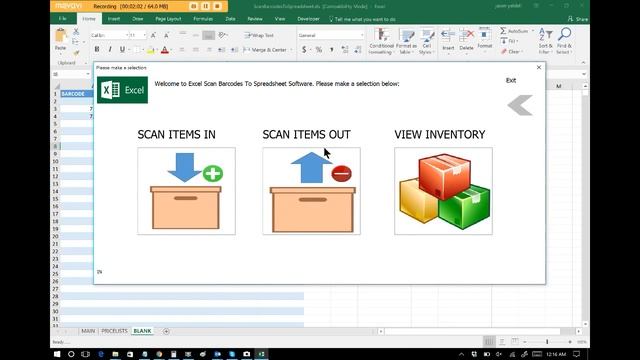Click the zoom slider in status bar
This screenshot has height=360, width=640.
[x=547, y=342]
